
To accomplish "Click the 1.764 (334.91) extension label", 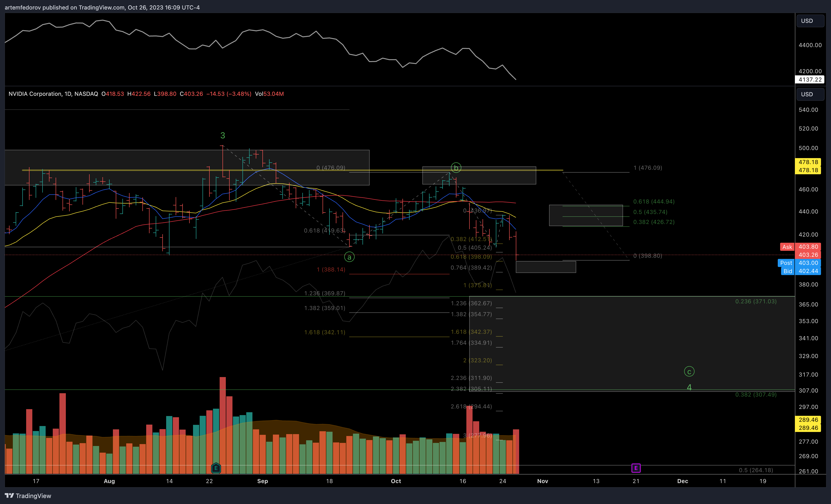I will [x=471, y=343].
